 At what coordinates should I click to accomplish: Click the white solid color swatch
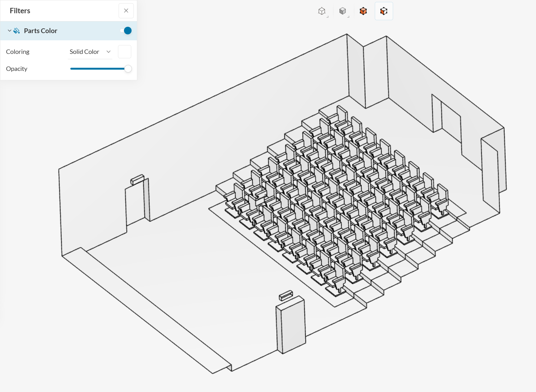click(124, 52)
